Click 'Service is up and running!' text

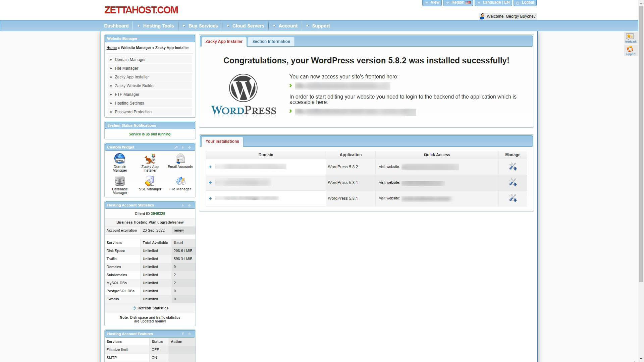(x=150, y=134)
